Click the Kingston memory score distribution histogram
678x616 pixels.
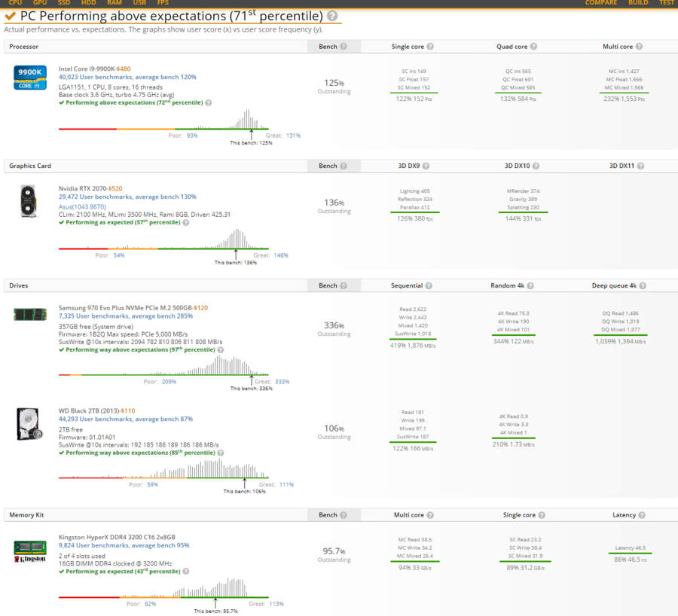point(163,588)
